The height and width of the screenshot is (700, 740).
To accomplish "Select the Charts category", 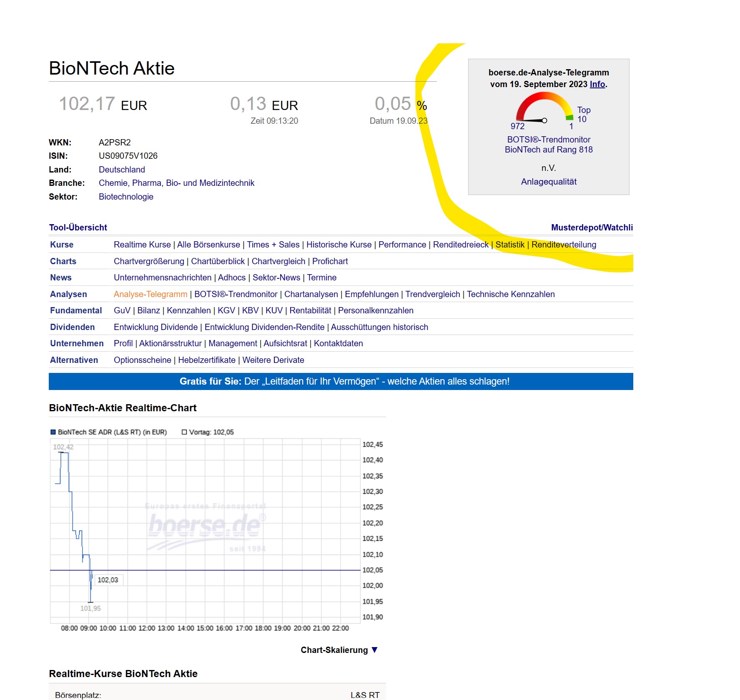I will coord(63,261).
